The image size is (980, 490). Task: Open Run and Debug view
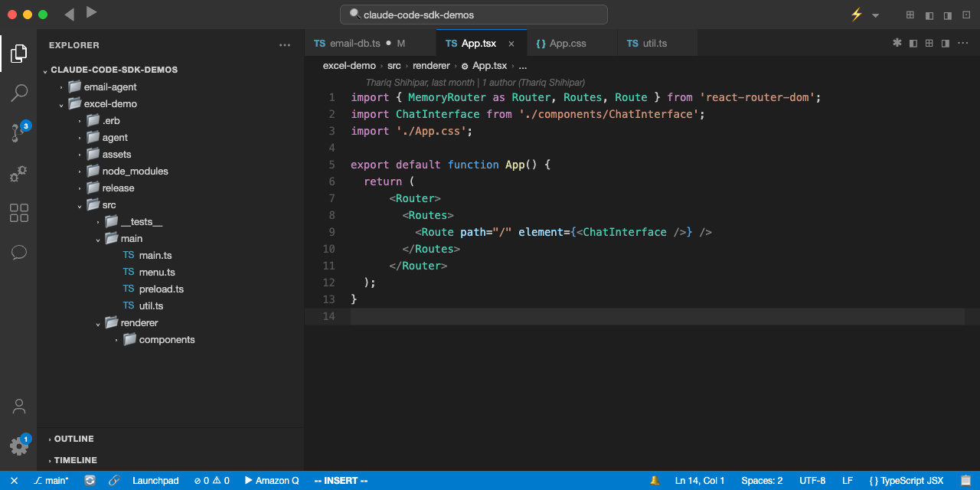(x=19, y=173)
